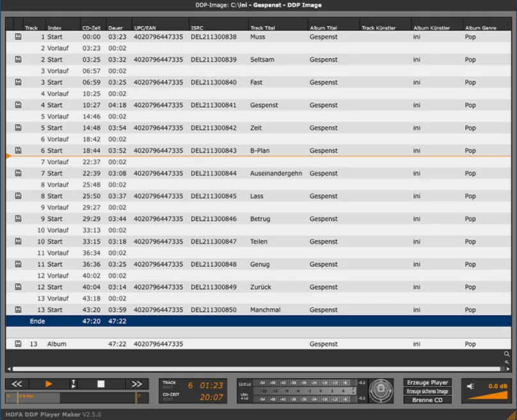517x420 pixels.
Task: Click the CD-ZEIT display 20:07
Action: click(x=211, y=397)
